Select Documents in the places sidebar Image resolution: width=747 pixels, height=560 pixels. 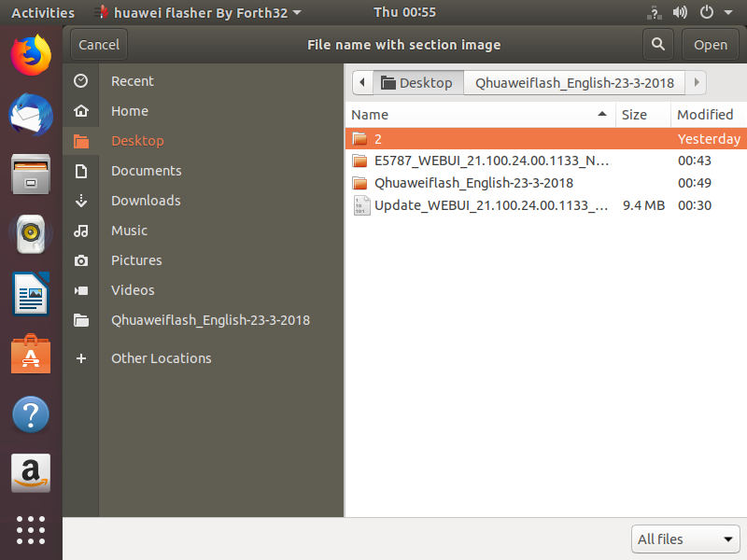[x=147, y=171]
